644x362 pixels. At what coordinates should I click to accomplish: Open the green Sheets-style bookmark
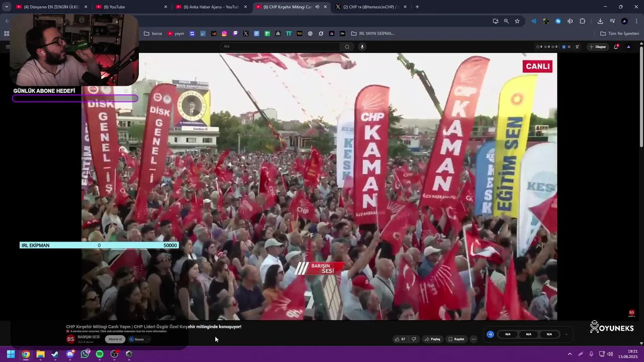[267, 34]
